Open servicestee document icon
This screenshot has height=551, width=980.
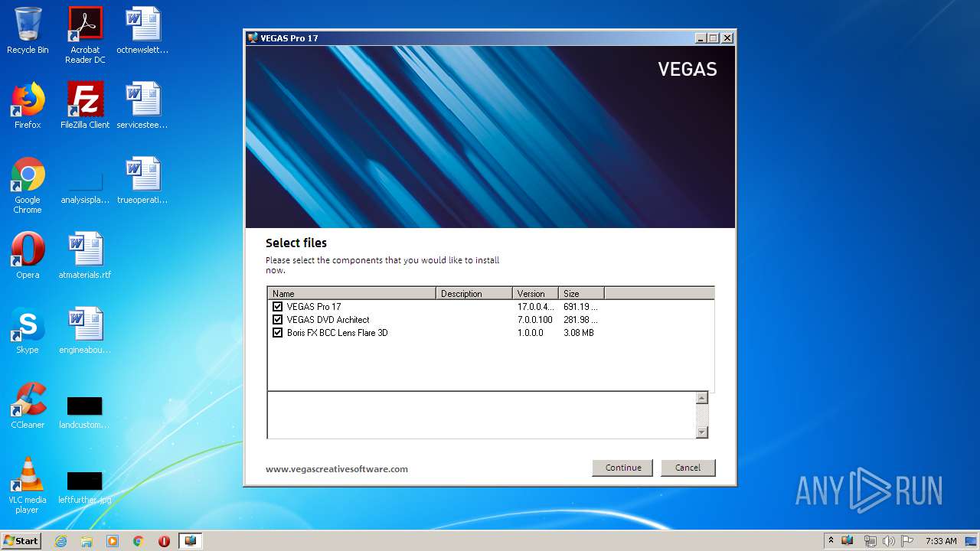[142, 106]
